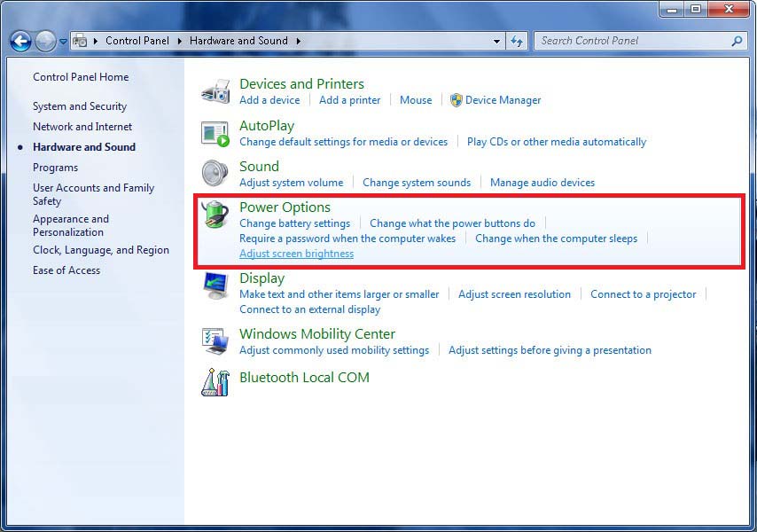
Task: Open the Power Options battery icon
Action: coord(215,214)
